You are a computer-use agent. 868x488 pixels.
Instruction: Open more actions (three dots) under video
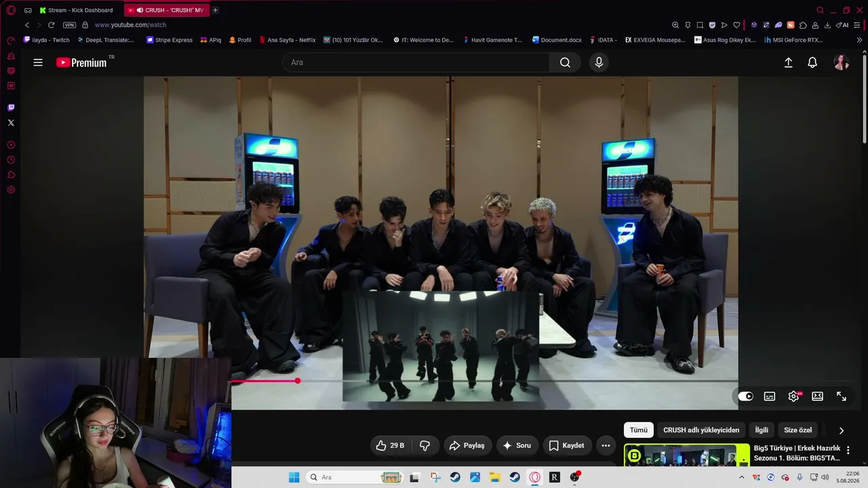(x=606, y=445)
